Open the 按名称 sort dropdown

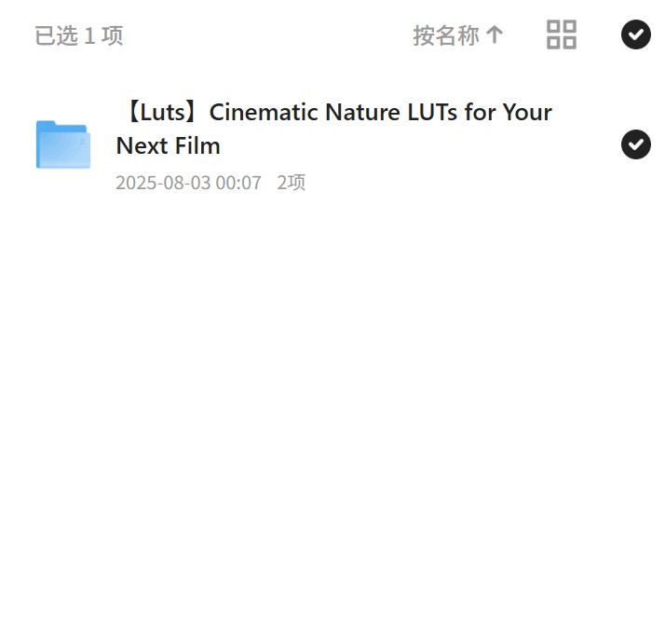coord(458,34)
